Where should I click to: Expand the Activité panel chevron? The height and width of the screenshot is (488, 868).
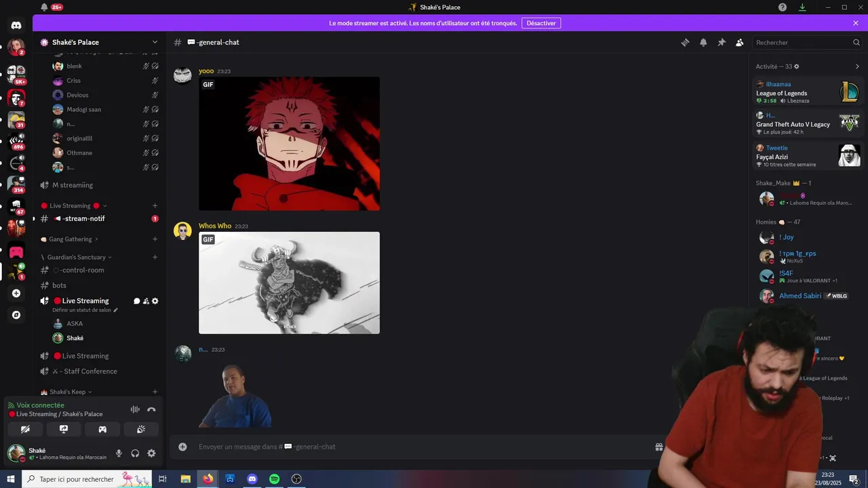tap(857, 66)
